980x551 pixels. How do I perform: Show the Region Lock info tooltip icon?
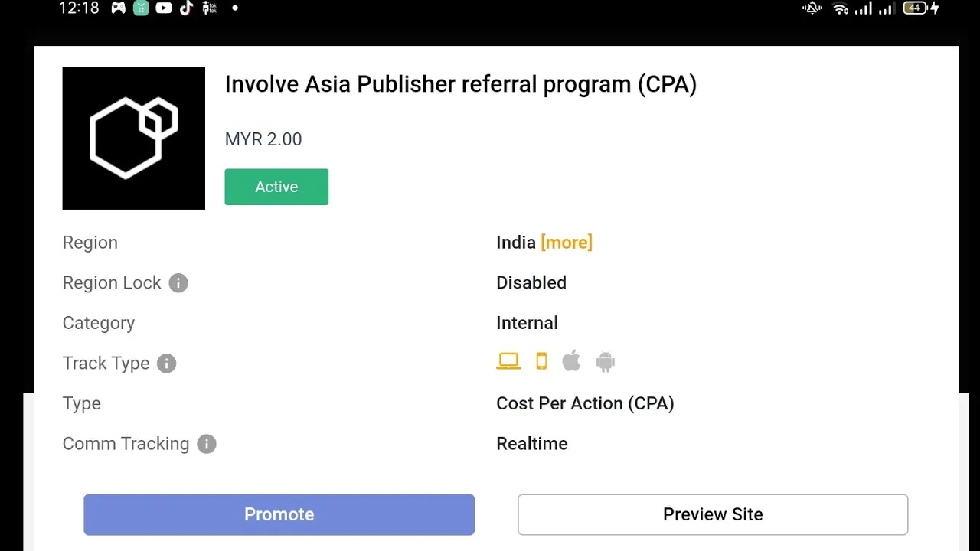tap(178, 283)
